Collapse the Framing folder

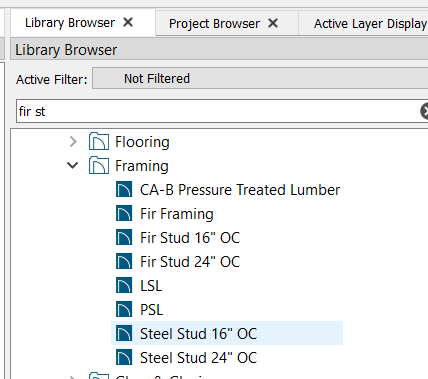(72, 165)
